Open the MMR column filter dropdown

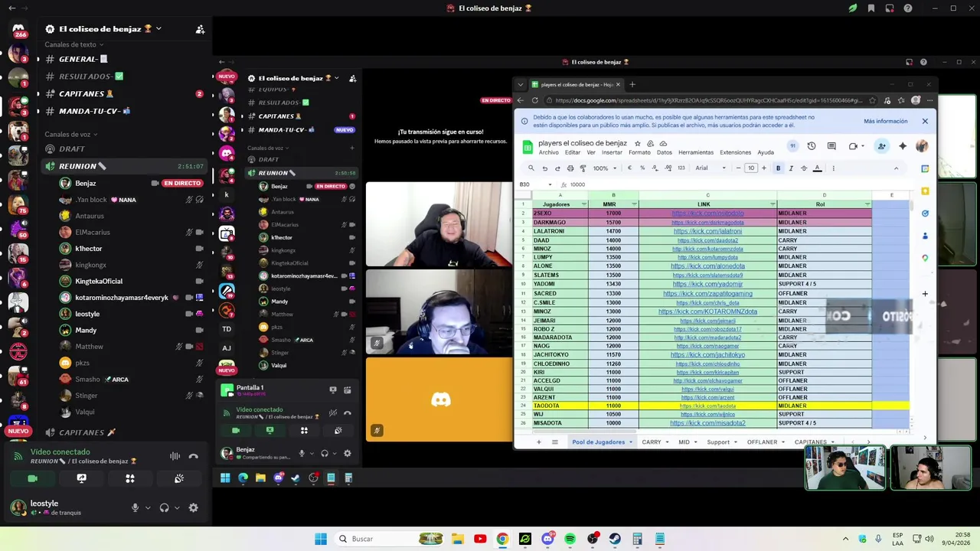click(x=634, y=204)
